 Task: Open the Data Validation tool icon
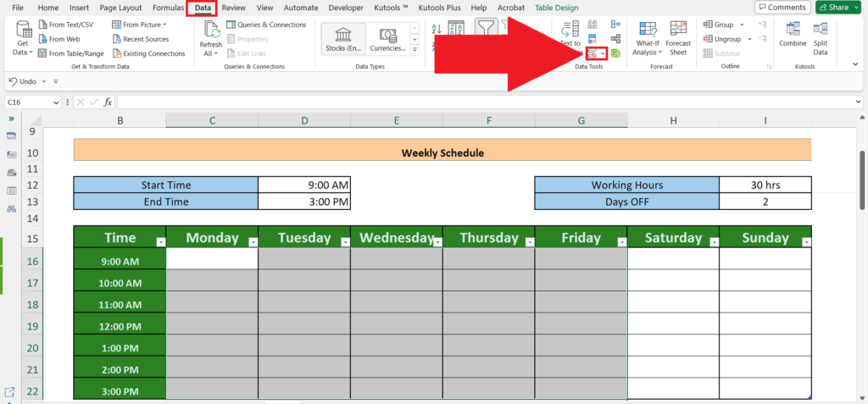coord(593,53)
